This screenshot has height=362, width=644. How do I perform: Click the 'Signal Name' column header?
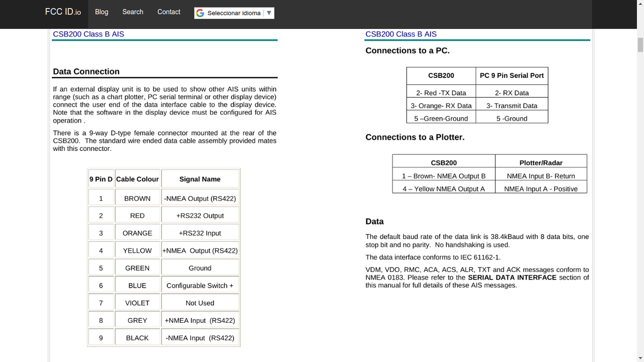(200, 179)
